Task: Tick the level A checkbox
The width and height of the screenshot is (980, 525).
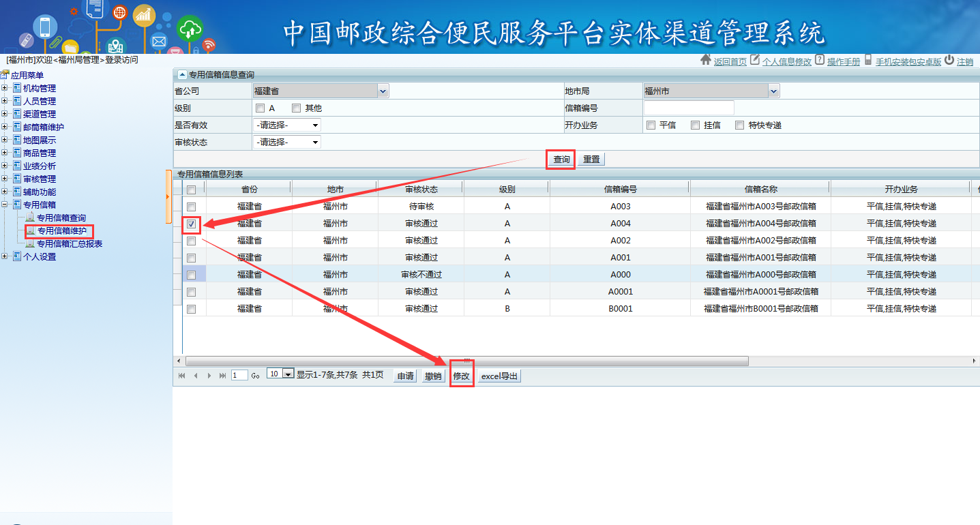Action: click(260, 108)
